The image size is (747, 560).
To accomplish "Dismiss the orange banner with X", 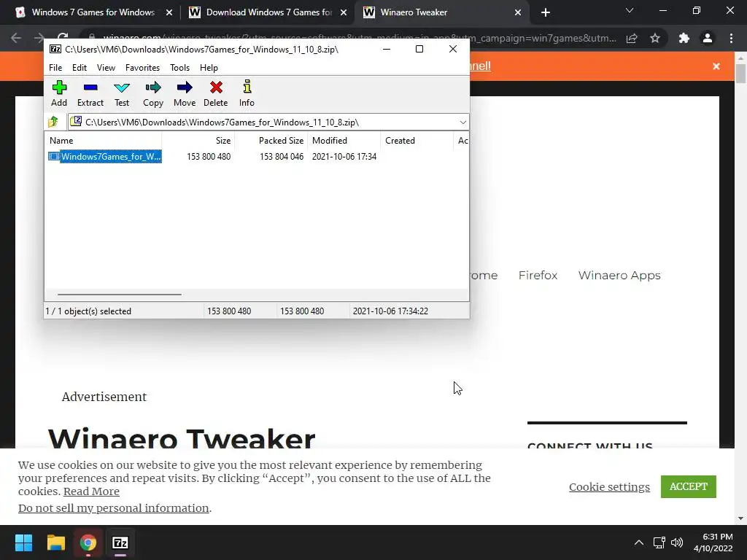I will tap(716, 66).
